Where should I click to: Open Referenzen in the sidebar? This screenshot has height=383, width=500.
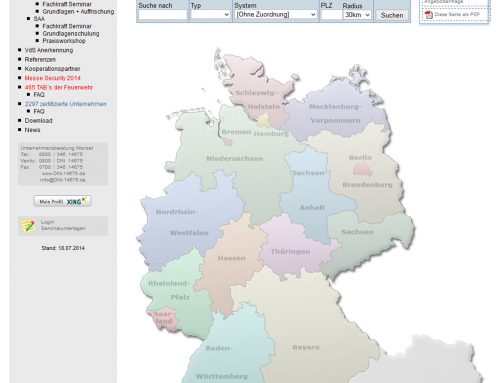(40, 59)
